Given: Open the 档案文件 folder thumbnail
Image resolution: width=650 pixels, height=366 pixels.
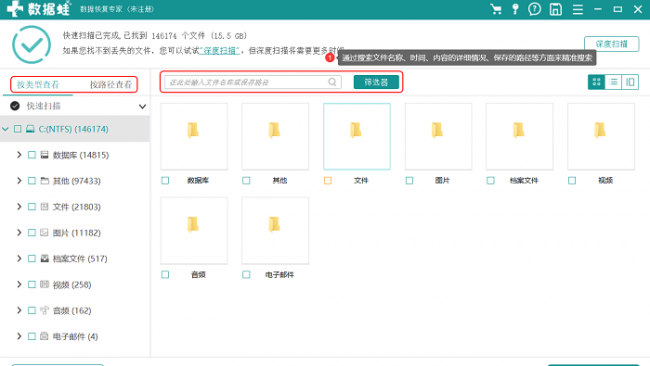Looking at the screenshot, I should (519, 136).
